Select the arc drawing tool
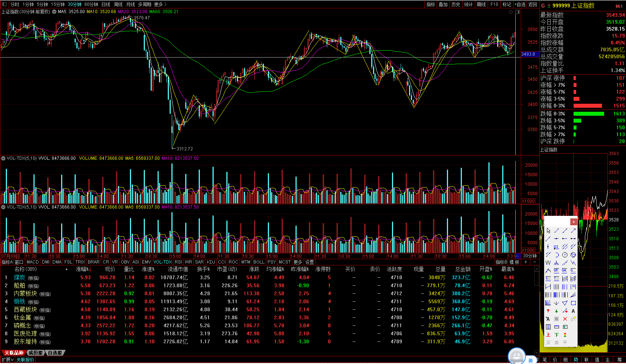This screenshot has height=364, width=626. [556, 255]
